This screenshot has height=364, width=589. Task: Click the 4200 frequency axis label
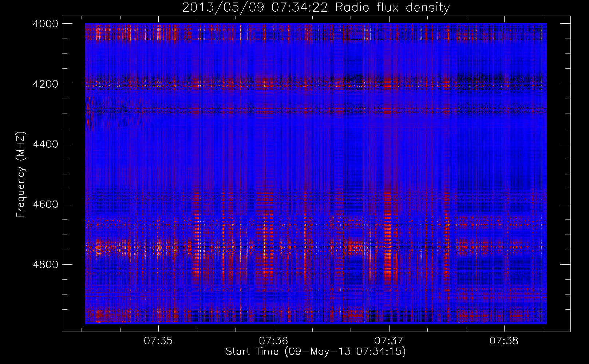click(46, 84)
